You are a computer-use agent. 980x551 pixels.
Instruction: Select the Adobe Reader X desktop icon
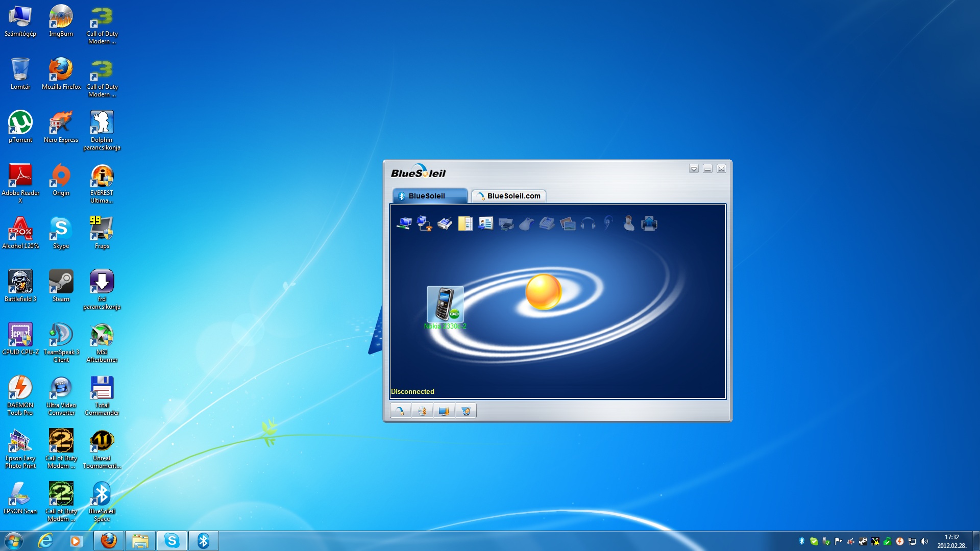[20, 184]
